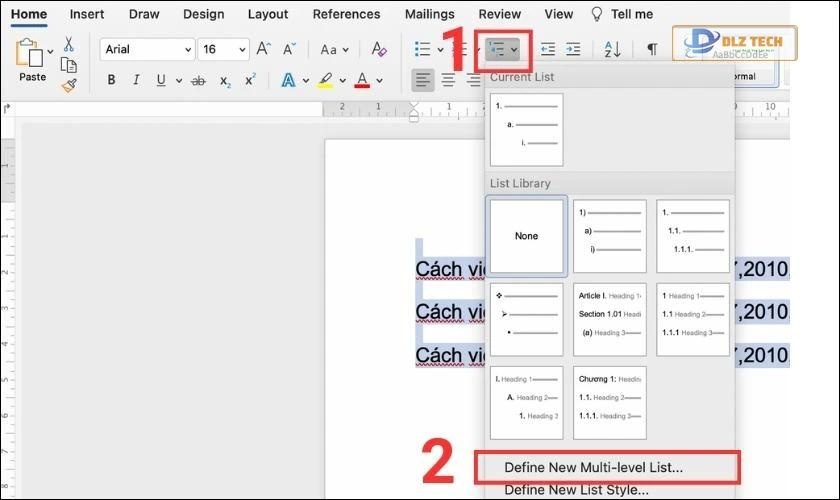Toggle Italic formatting
Image resolution: width=840 pixels, height=500 pixels.
coord(137,80)
